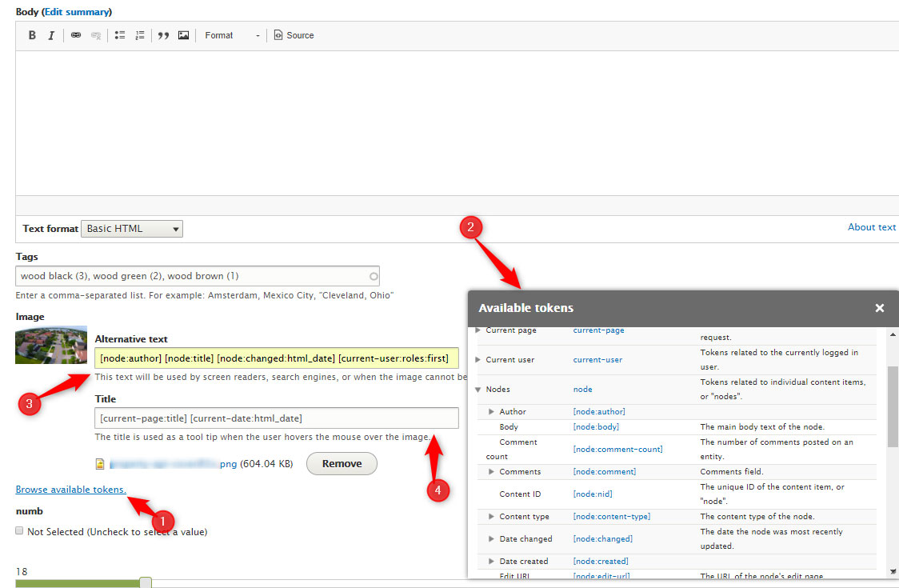Viewport: 899px width, 588px height.
Task: Close the Available tokens dialog
Action: click(880, 308)
